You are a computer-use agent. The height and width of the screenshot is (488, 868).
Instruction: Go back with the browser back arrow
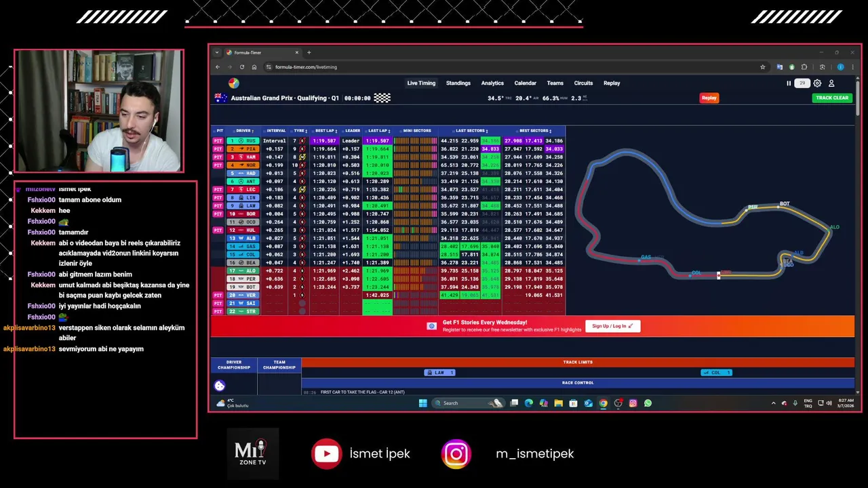(218, 67)
